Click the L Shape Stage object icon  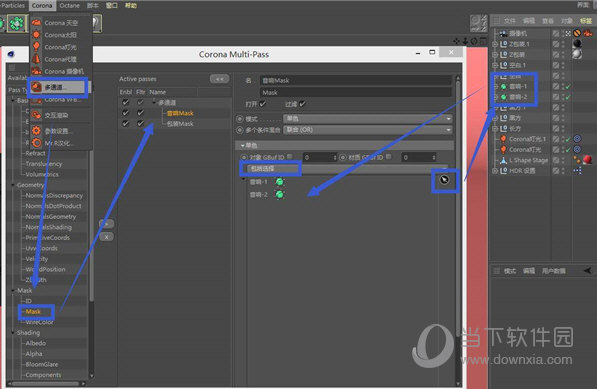(x=503, y=160)
